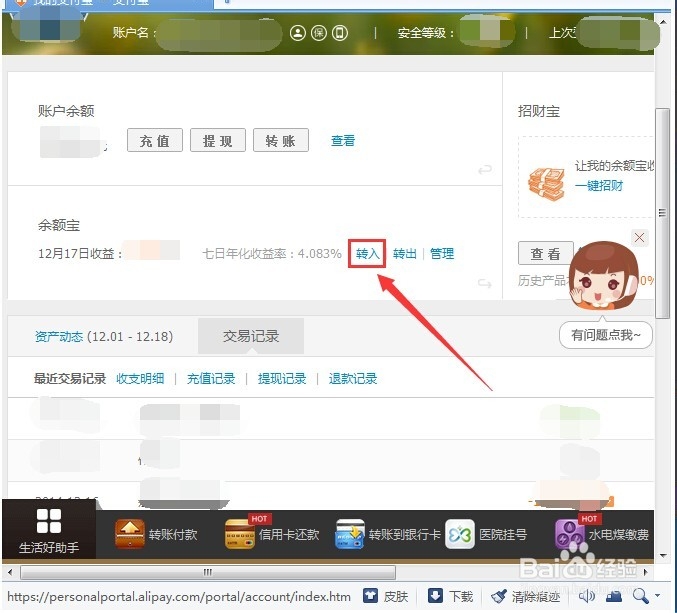
Task: Click the horizontal scrollbar left arrow
Action: (10, 572)
